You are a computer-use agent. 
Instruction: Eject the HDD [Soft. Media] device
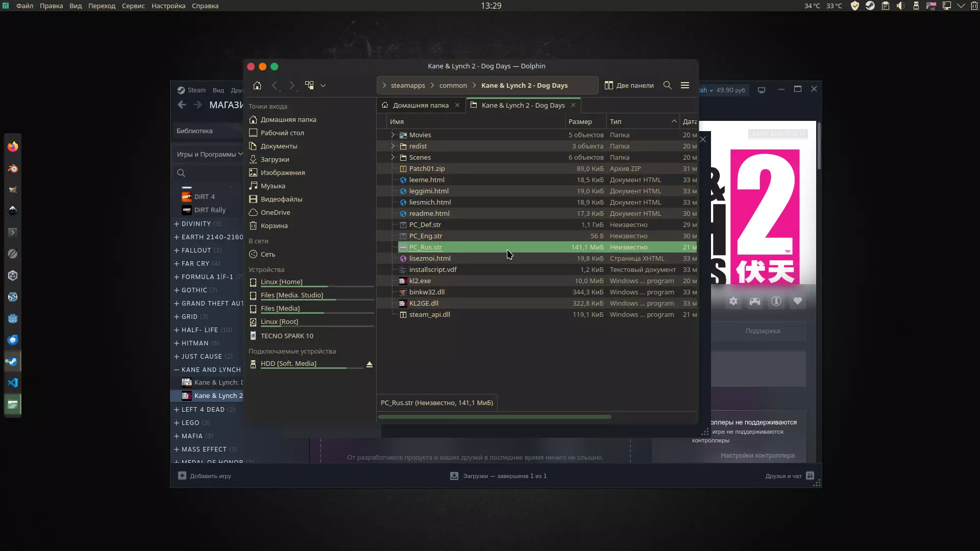pyautogui.click(x=370, y=364)
